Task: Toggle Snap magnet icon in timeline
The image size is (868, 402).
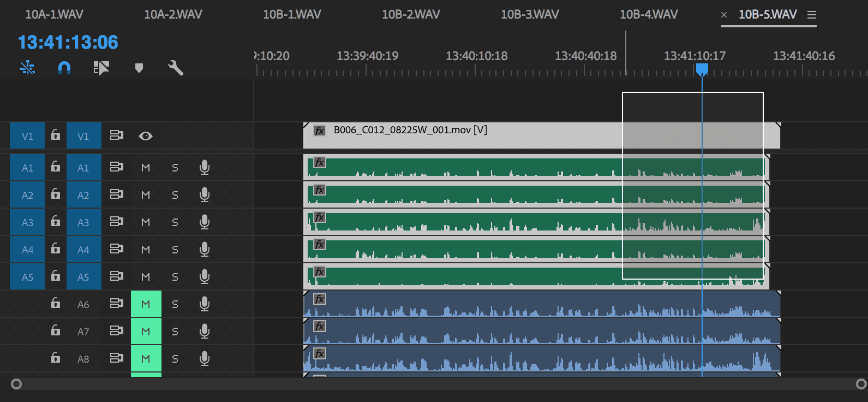Action: coord(64,68)
